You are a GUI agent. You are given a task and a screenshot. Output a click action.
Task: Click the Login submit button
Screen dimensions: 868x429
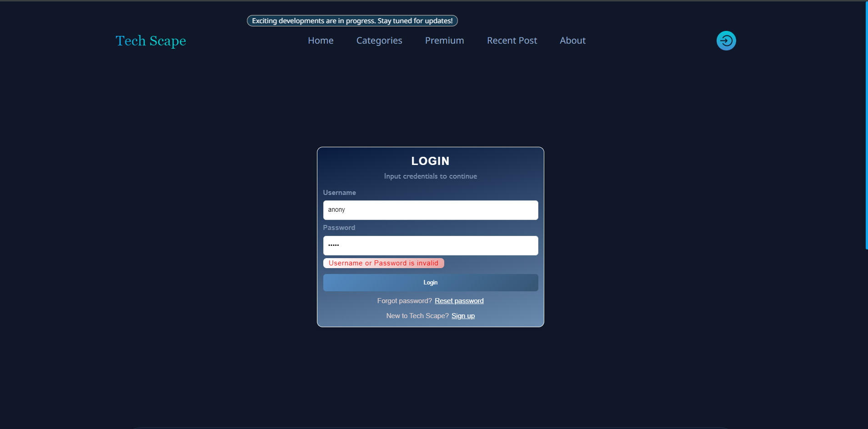pyautogui.click(x=431, y=283)
